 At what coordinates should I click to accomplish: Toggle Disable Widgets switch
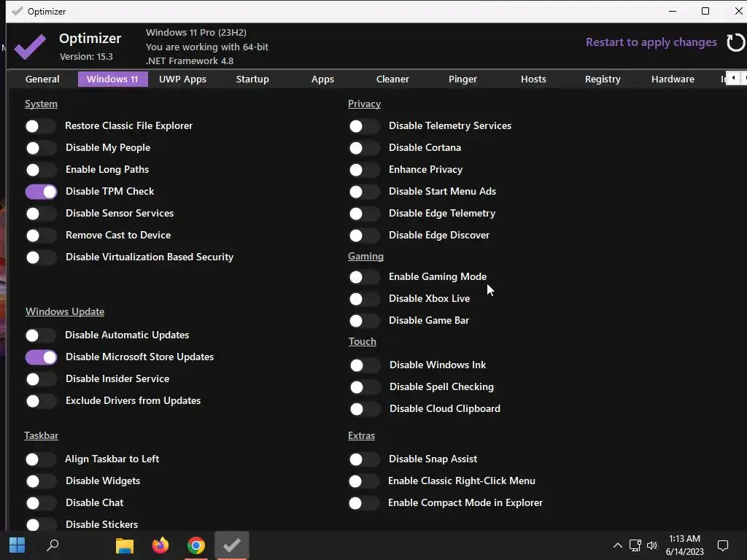(41, 481)
